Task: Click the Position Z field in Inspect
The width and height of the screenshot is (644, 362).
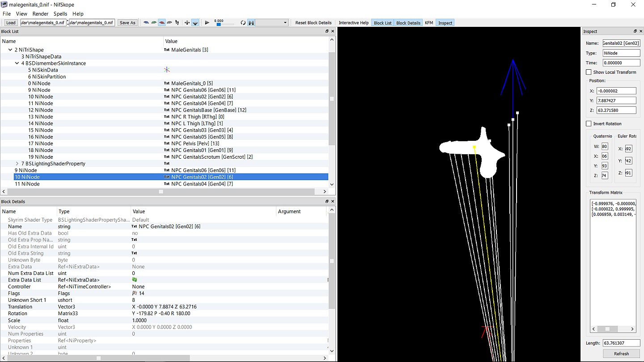Action: (616, 110)
